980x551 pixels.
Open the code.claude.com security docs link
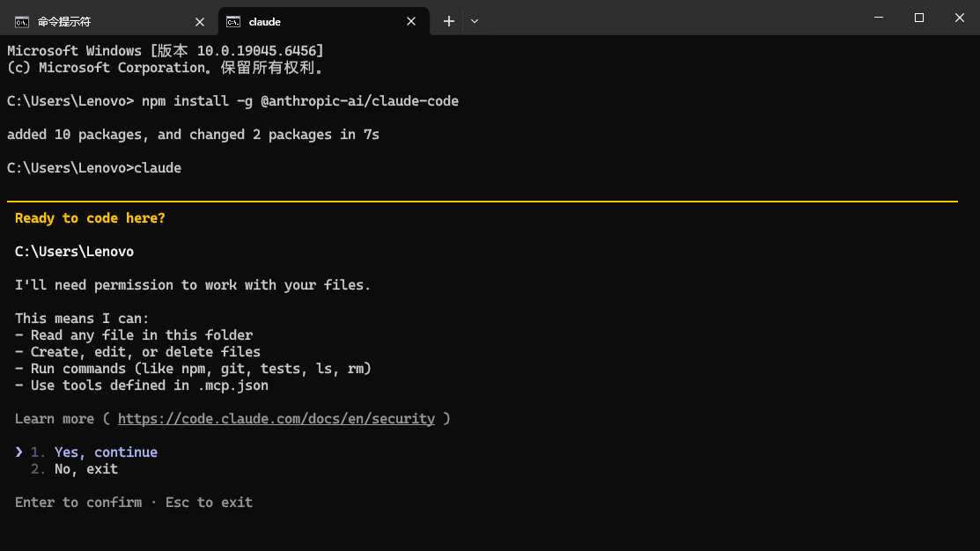pos(276,419)
